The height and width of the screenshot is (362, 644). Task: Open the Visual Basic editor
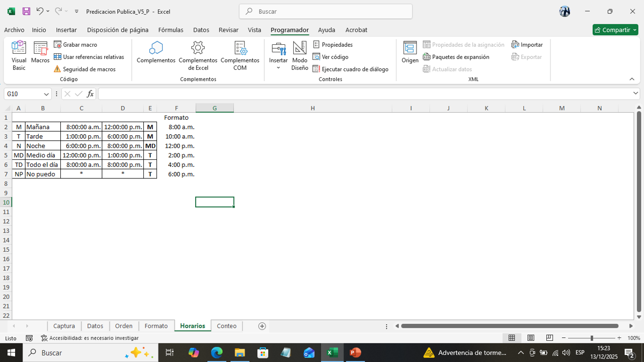click(19, 56)
